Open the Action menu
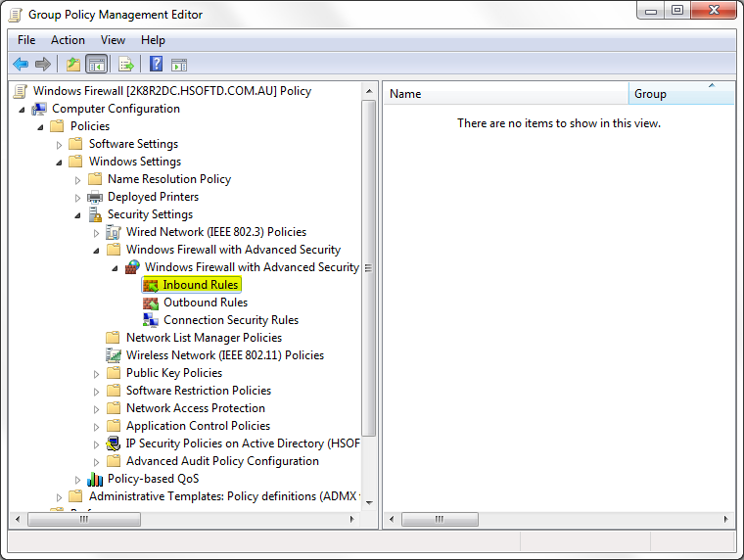The height and width of the screenshot is (560, 744). click(x=68, y=40)
